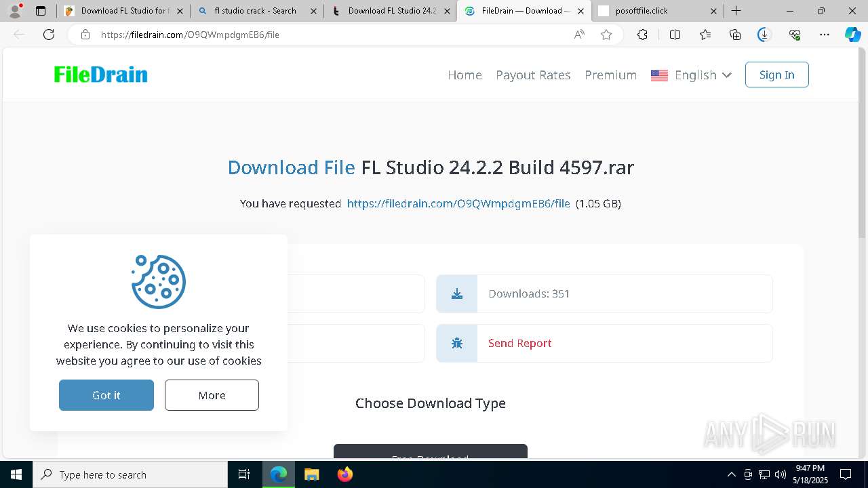This screenshot has width=868, height=488.
Task: Refresh the current page
Action: click(49, 35)
